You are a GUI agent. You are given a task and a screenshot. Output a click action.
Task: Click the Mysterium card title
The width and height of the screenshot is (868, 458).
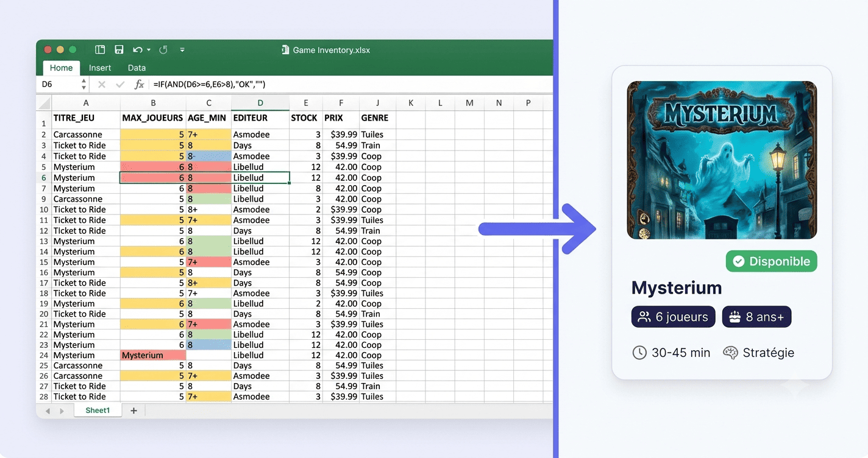pyautogui.click(x=677, y=288)
